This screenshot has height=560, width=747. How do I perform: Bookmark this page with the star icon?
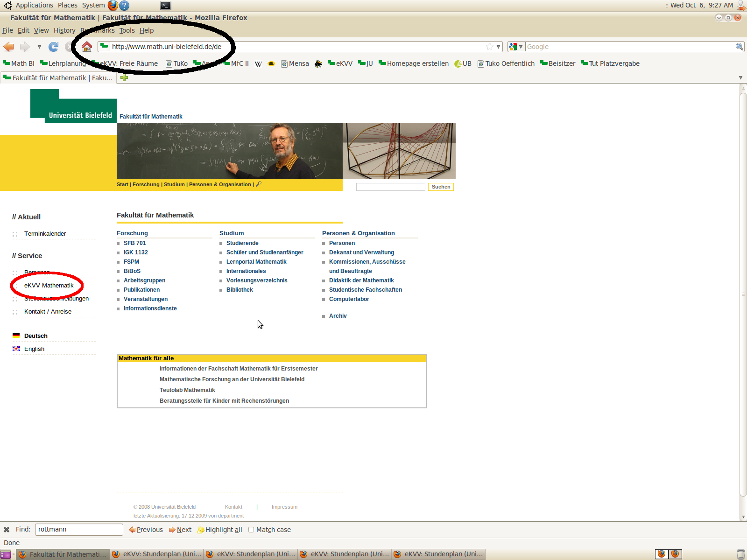click(x=489, y=47)
